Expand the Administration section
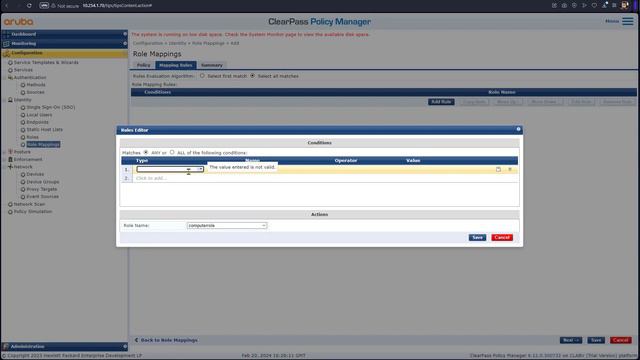 click(x=125, y=346)
